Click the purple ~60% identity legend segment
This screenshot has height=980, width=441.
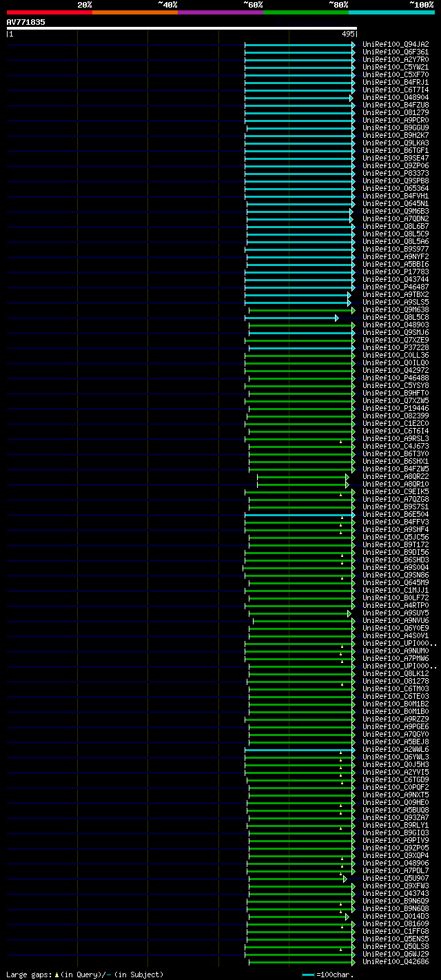coord(220,12)
